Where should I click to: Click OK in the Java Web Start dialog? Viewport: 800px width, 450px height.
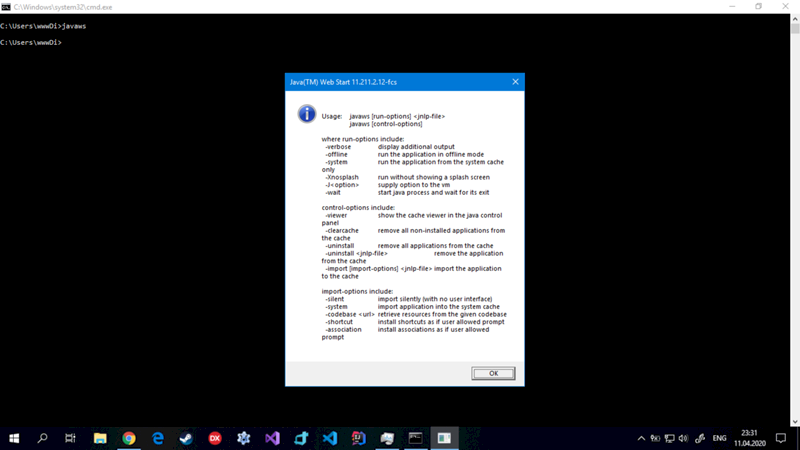click(x=493, y=373)
